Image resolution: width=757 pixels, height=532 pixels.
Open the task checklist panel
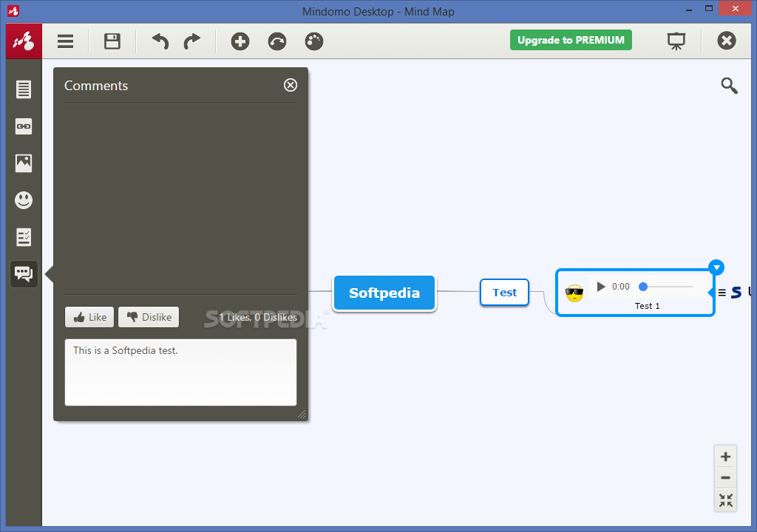point(24,237)
